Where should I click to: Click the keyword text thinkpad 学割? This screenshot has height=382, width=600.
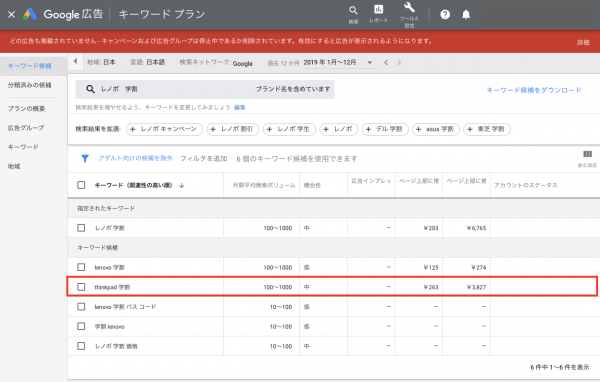coord(112,287)
